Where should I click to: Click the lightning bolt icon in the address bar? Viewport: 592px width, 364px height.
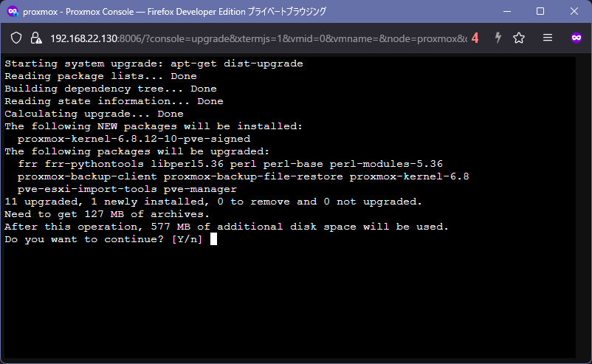point(498,38)
